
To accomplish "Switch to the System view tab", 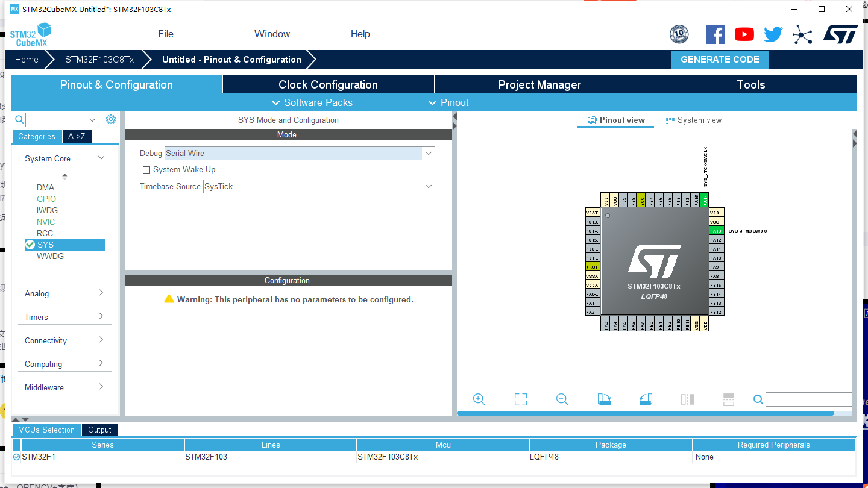I will click(x=694, y=120).
